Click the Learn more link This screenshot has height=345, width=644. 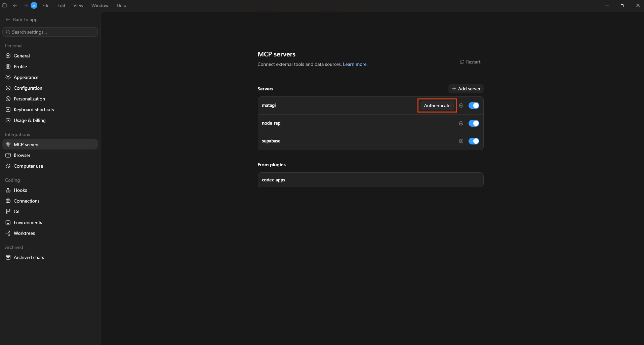point(355,64)
